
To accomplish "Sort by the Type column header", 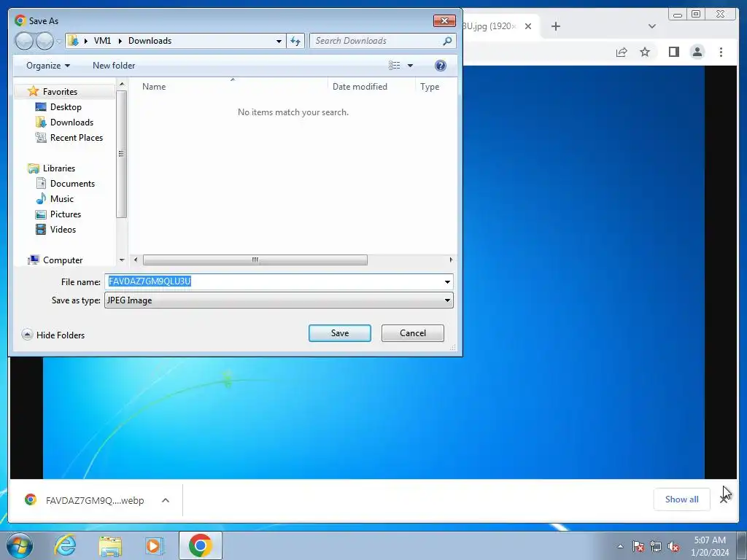I will [430, 87].
